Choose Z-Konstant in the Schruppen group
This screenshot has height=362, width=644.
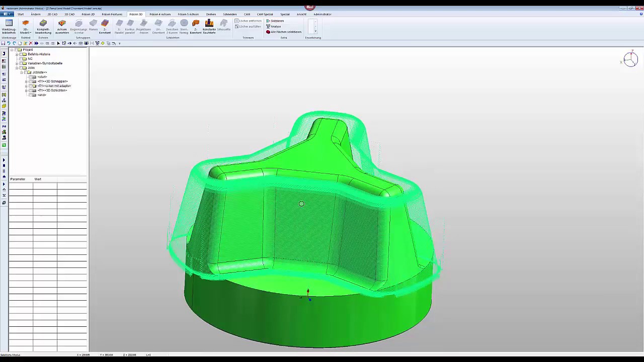tap(105, 26)
